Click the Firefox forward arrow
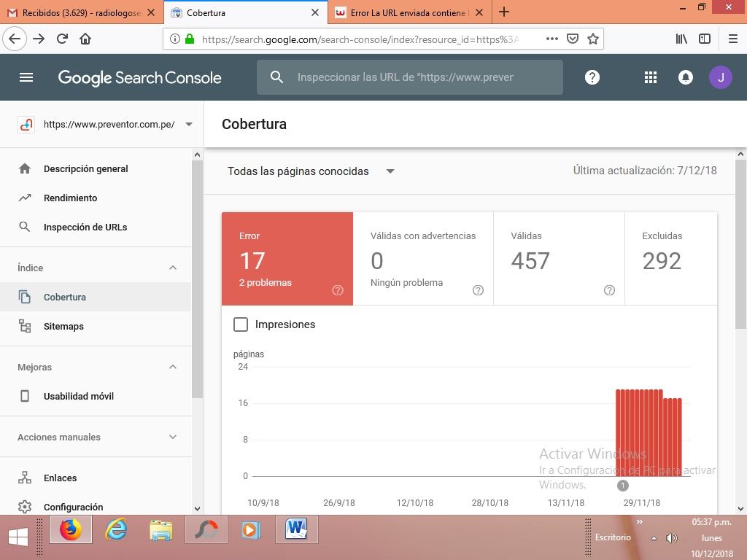 (39, 39)
